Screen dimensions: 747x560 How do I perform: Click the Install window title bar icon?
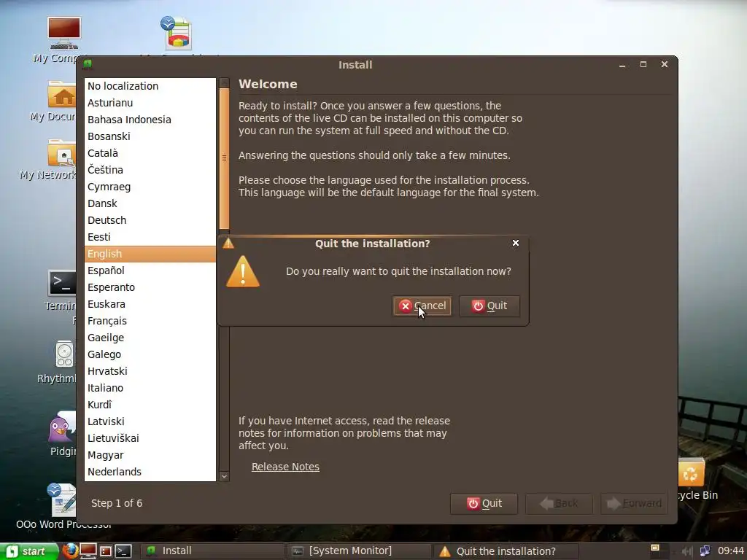(x=88, y=64)
